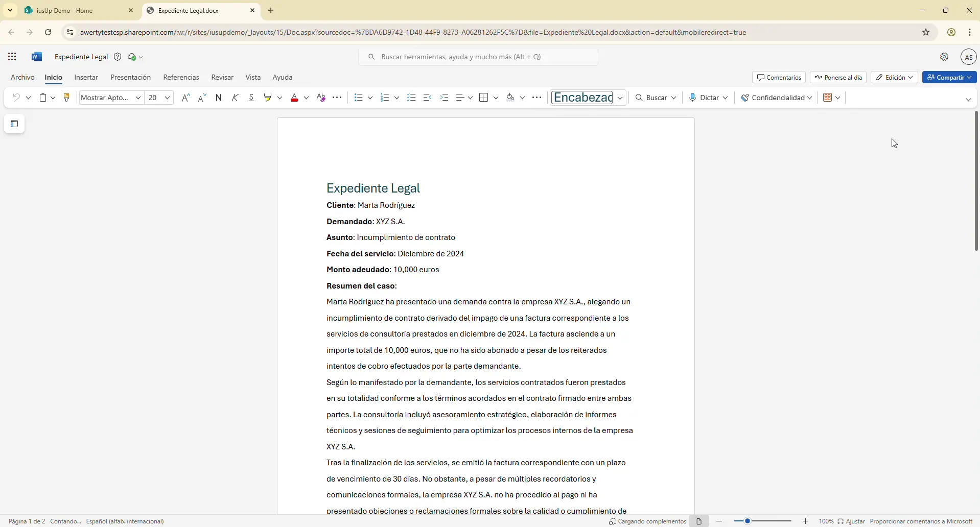Open the Insertar ribbon tab
The image size is (980, 527).
(86, 78)
